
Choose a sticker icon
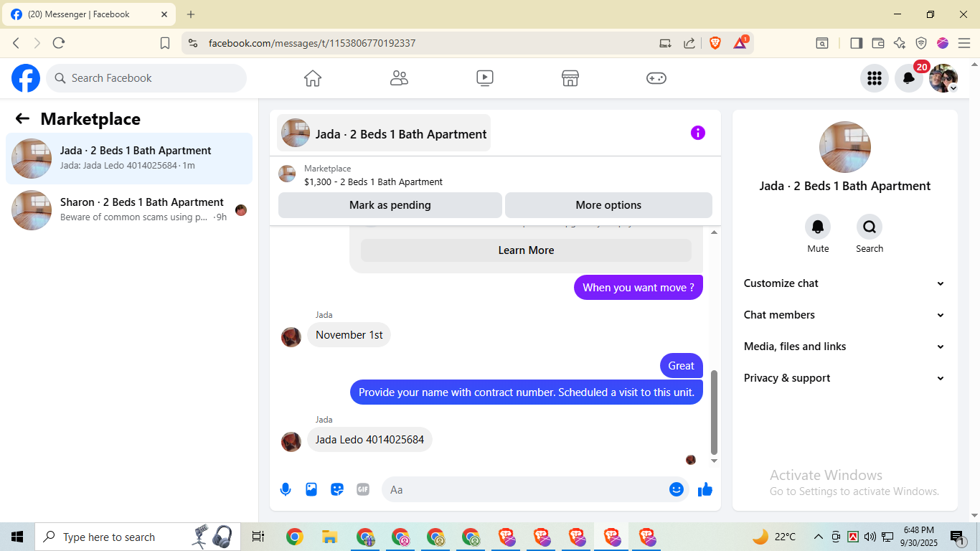(337, 489)
